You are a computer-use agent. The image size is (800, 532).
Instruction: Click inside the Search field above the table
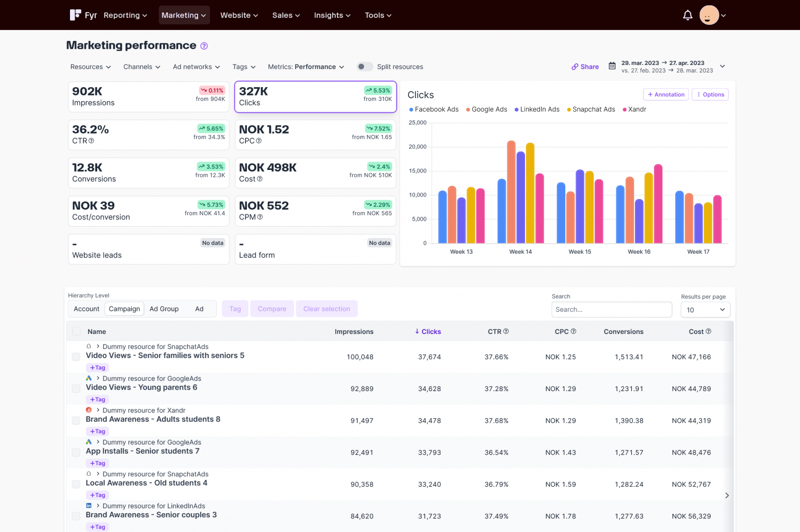pos(611,309)
